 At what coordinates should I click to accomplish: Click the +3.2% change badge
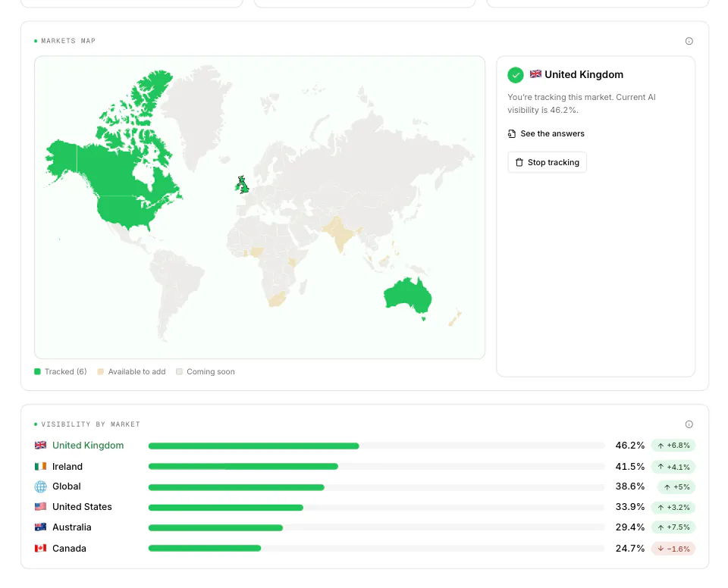click(x=673, y=507)
